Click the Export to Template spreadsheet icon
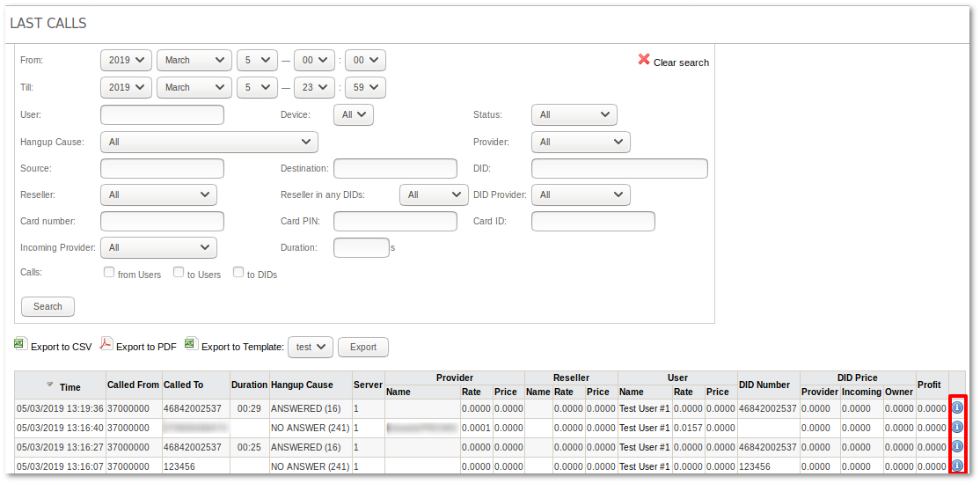Screen dimensions: 980x484 pos(190,344)
